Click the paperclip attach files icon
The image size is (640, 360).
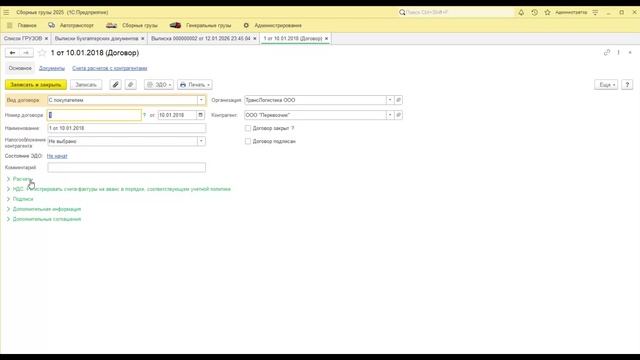point(116,84)
